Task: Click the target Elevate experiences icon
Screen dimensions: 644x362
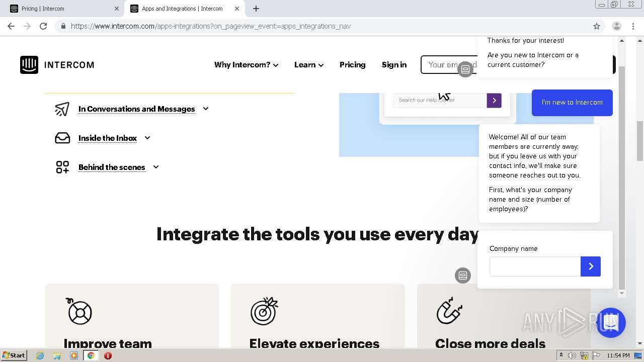Action: [x=264, y=311]
